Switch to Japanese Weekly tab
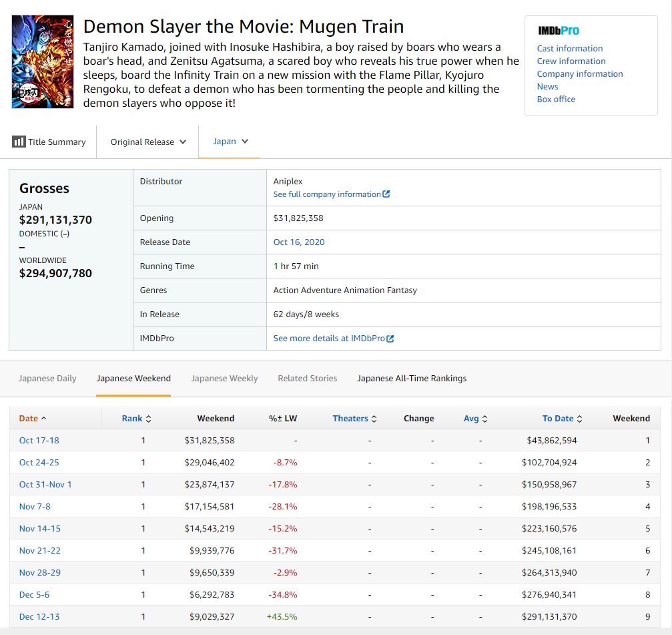Viewport: 672px width, 635px height. click(224, 379)
